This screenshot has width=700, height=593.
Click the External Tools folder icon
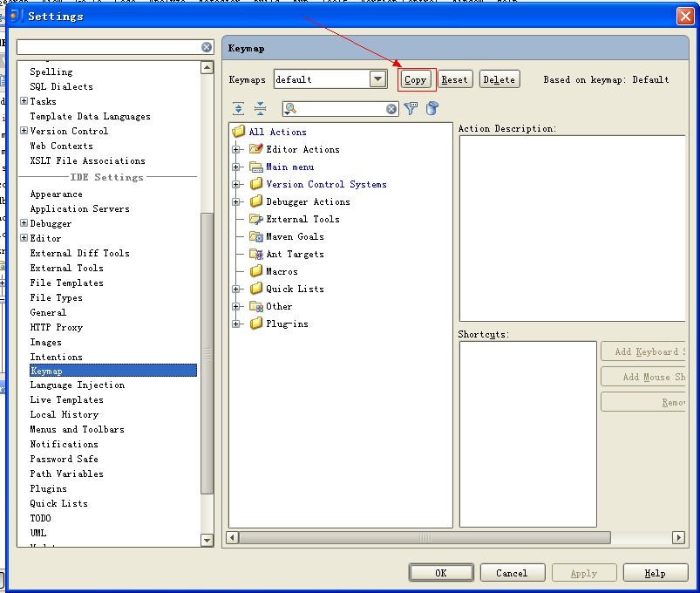pyautogui.click(x=256, y=219)
